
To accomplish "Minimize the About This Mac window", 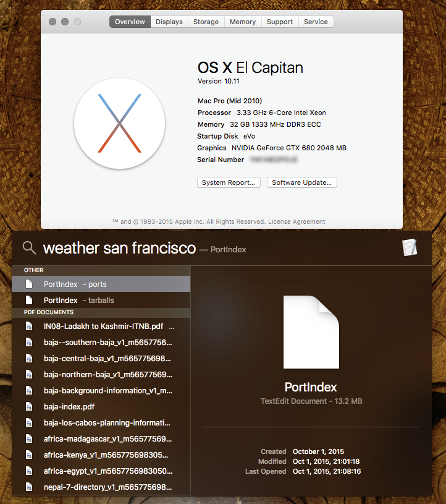I will pyautogui.click(x=65, y=22).
